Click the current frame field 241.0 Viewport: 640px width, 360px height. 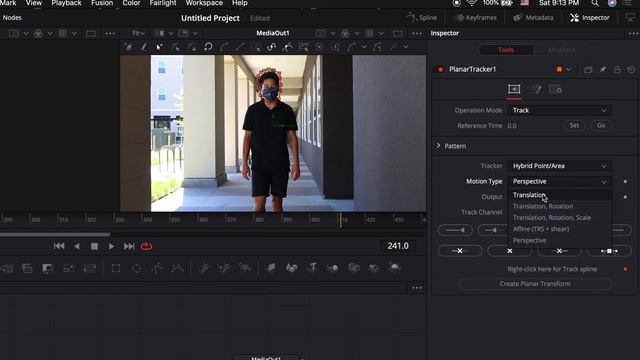[398, 246]
